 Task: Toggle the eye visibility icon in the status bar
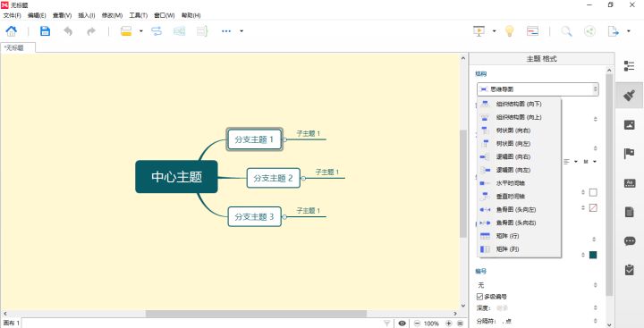click(x=402, y=324)
